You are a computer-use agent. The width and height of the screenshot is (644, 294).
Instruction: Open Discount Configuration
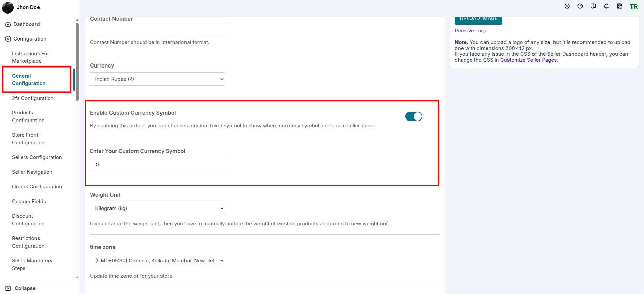[28, 220]
